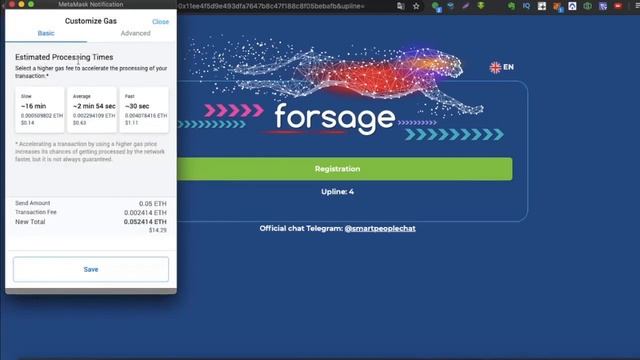Viewport: 640px width, 360px height.
Task: Select the Average ~2 min 54 sec option
Action: (92, 109)
